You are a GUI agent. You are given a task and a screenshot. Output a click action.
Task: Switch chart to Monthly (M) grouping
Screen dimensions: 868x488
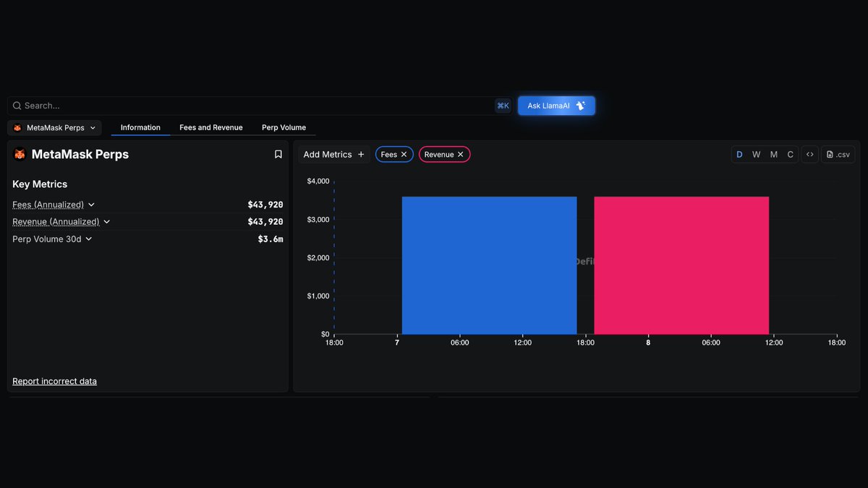pyautogui.click(x=774, y=155)
